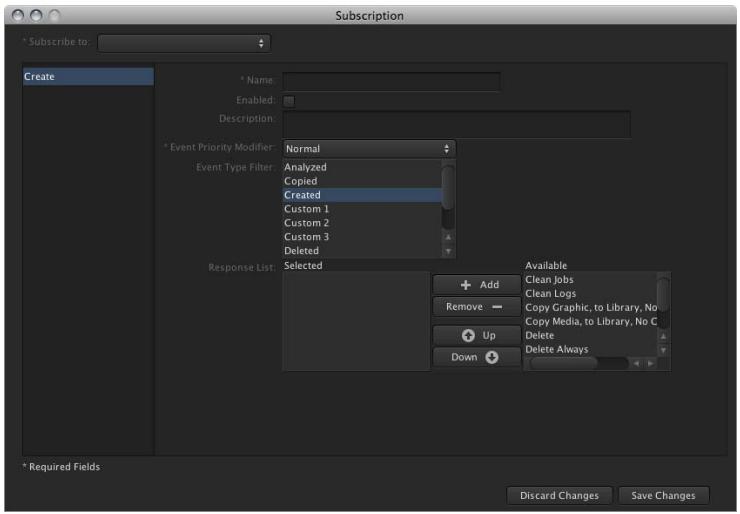Click Available list scroll-left arrow
This screenshot has width=740, height=514.
pyautogui.click(x=636, y=363)
